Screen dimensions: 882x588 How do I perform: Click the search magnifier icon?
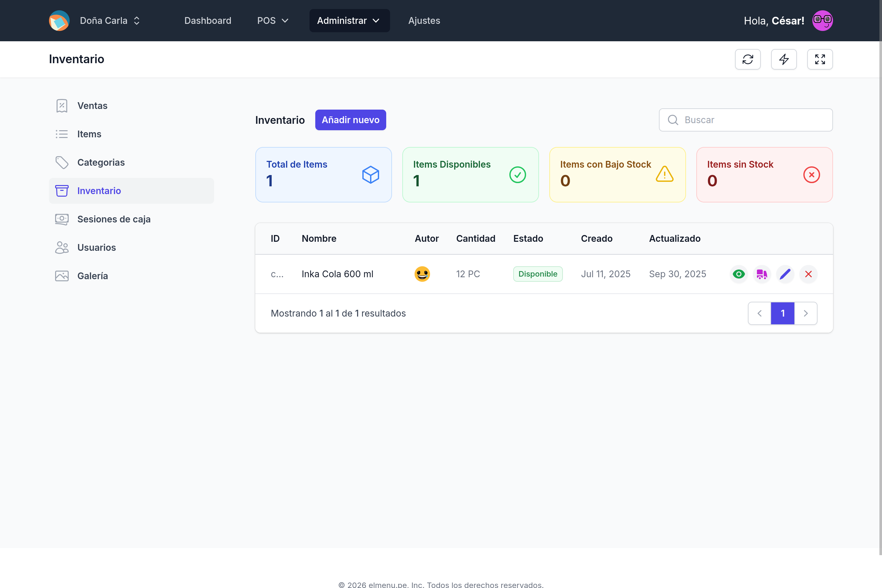pos(673,120)
